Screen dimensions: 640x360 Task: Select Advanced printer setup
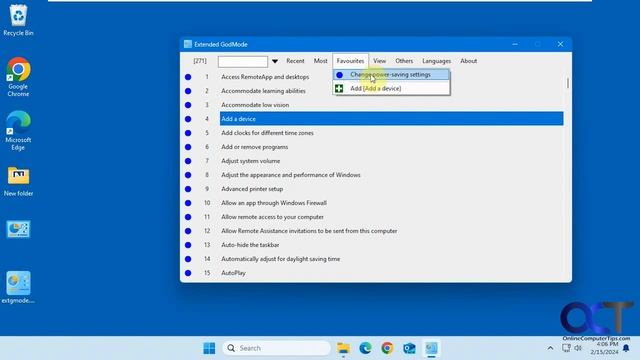coord(252,189)
